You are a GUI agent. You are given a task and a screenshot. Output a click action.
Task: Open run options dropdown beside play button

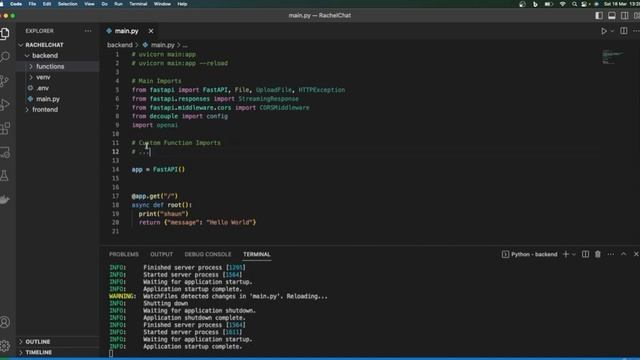(x=612, y=31)
